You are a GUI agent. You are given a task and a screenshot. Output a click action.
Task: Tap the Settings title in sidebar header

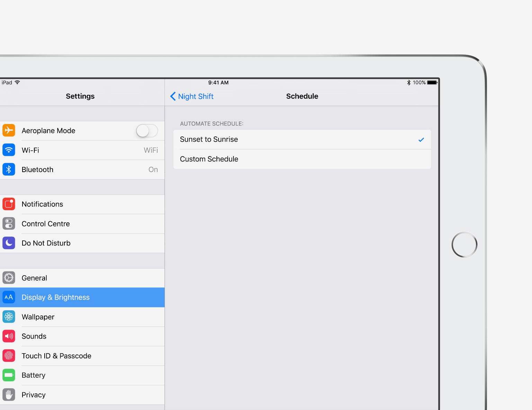80,96
